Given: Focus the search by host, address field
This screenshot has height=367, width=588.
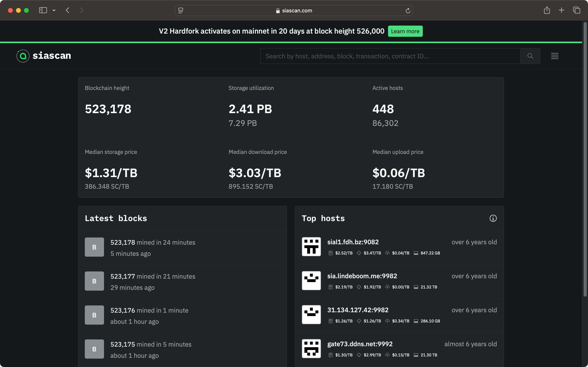Looking at the screenshot, I should 390,56.
